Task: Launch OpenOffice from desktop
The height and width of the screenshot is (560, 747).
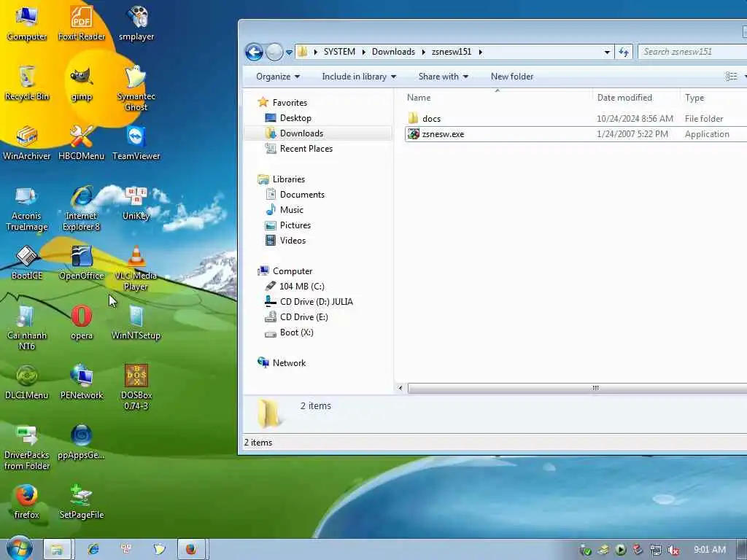Action: pos(82,262)
